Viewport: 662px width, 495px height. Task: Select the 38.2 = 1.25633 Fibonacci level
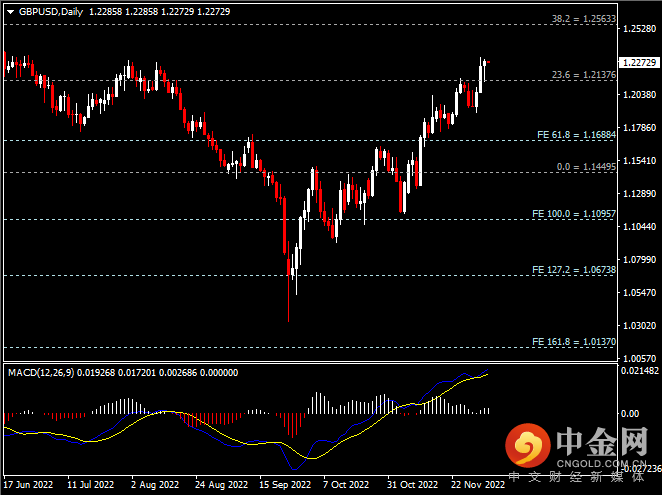[x=584, y=19]
